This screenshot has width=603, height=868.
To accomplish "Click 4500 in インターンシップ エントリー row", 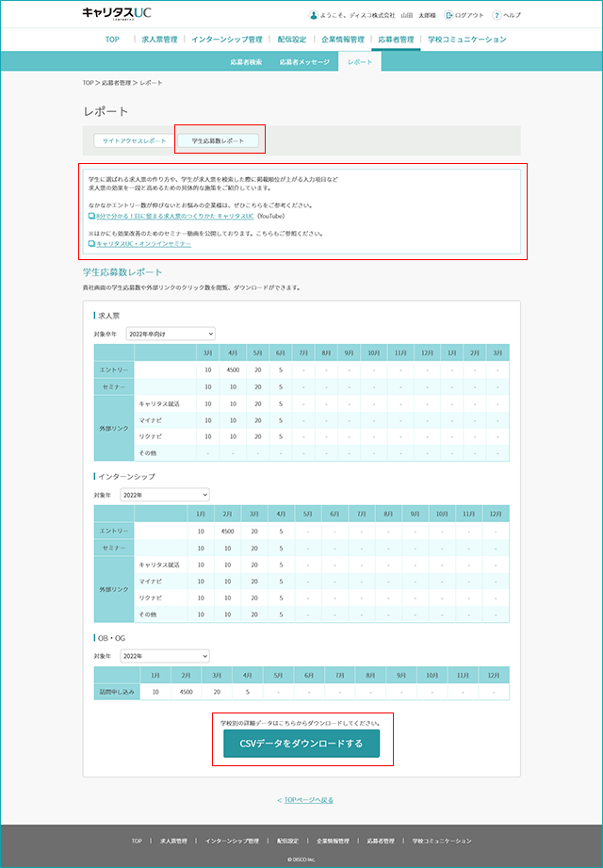I will pos(227,531).
